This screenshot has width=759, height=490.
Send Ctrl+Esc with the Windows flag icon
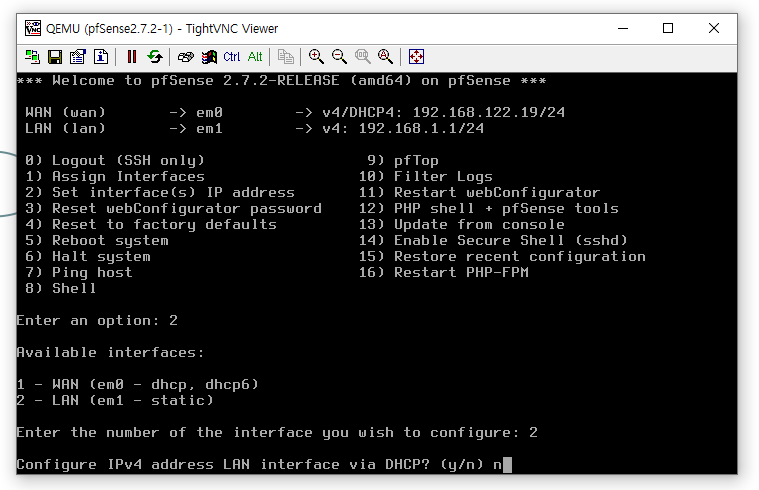pos(209,57)
